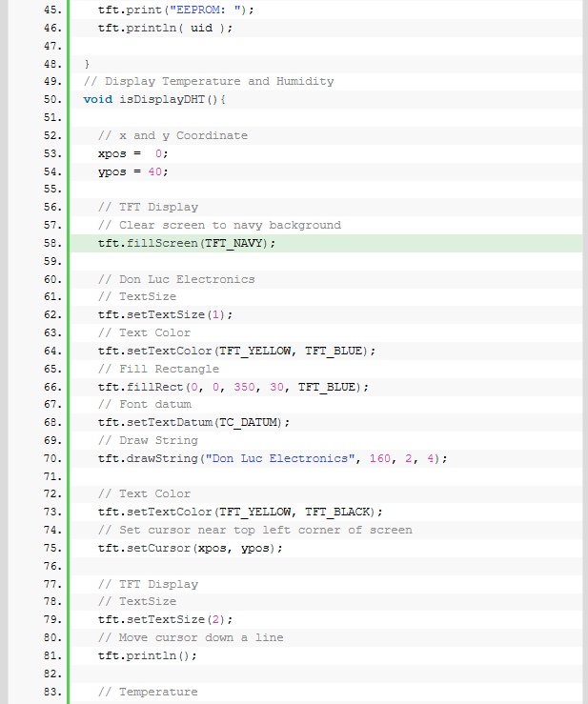Click the tft.setTextSize(2) statement
Viewport: 588px width, 704px height.
(x=165, y=619)
